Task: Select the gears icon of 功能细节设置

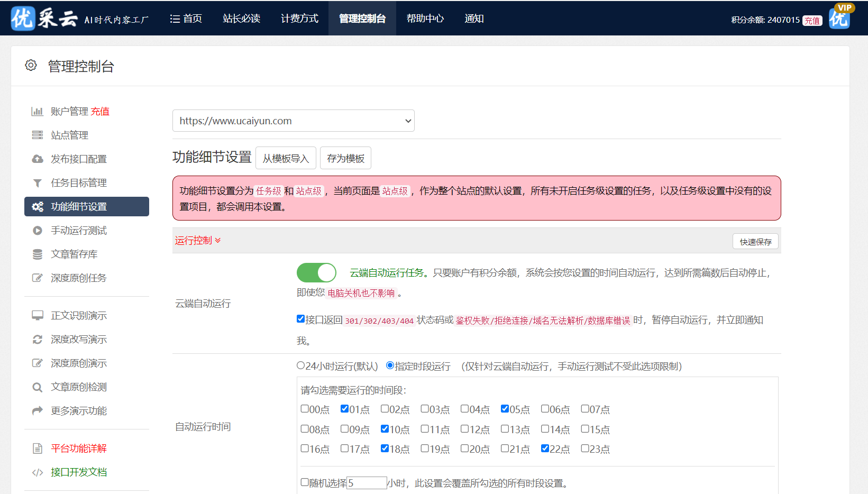Action: pos(37,207)
